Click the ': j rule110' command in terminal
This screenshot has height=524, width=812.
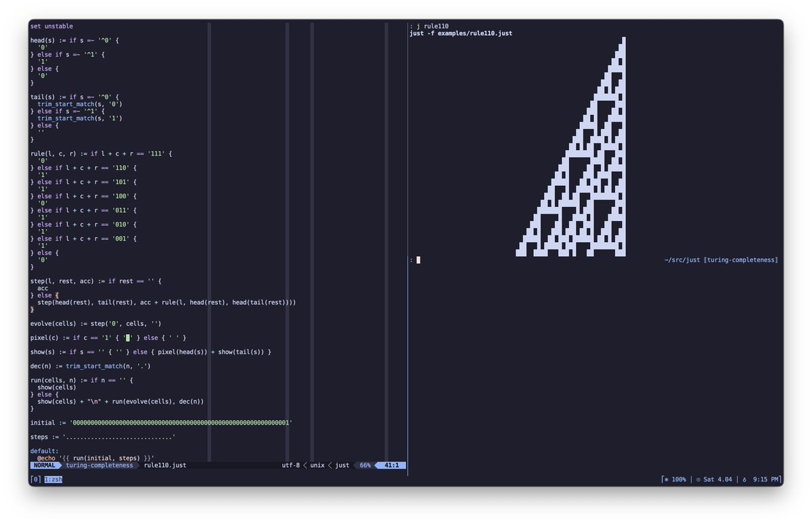click(429, 26)
